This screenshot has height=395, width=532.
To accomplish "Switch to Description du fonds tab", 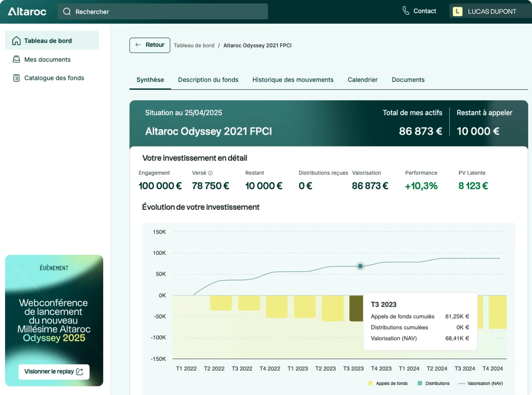I will point(208,80).
